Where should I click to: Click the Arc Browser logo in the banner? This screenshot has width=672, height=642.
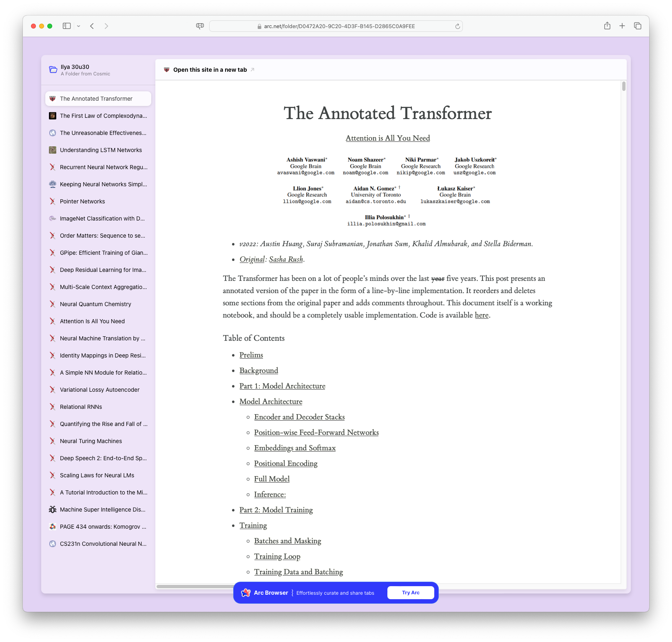[x=246, y=592]
